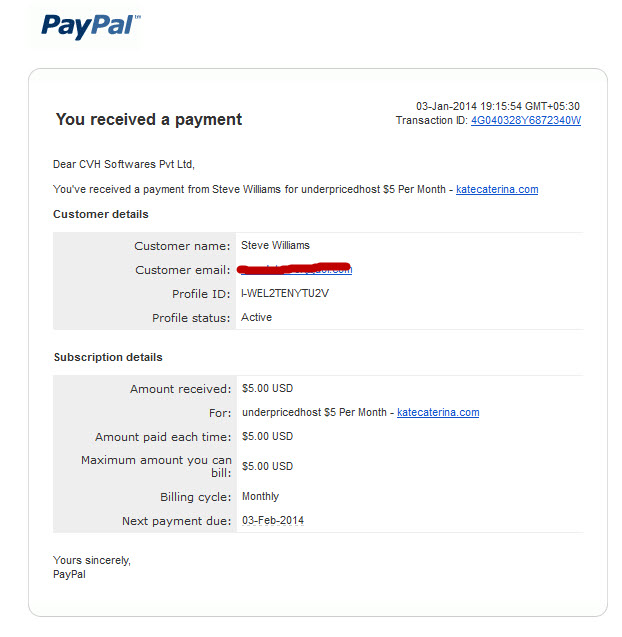This screenshot has height=637, width=622.
Task: Click the 'You received a payment' heading
Action: [149, 119]
